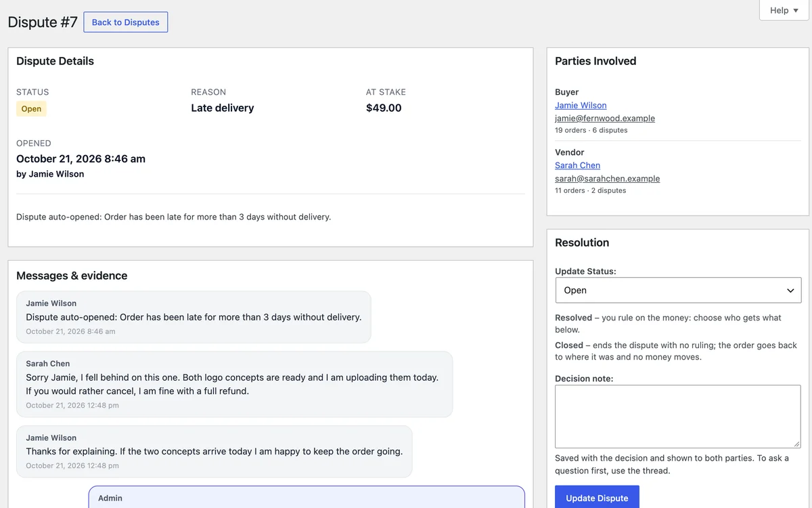Click the Resolved explanation text
Image resolution: width=812 pixels, height=508 pixels.
tap(668, 324)
